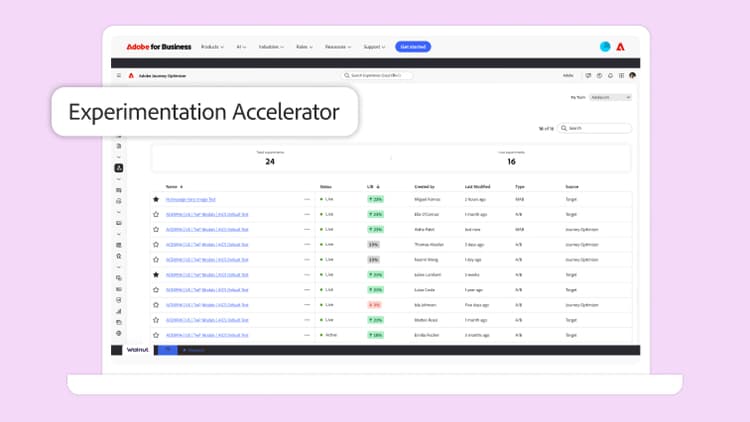Star the experiment modified 1 day ago

pyautogui.click(x=156, y=259)
